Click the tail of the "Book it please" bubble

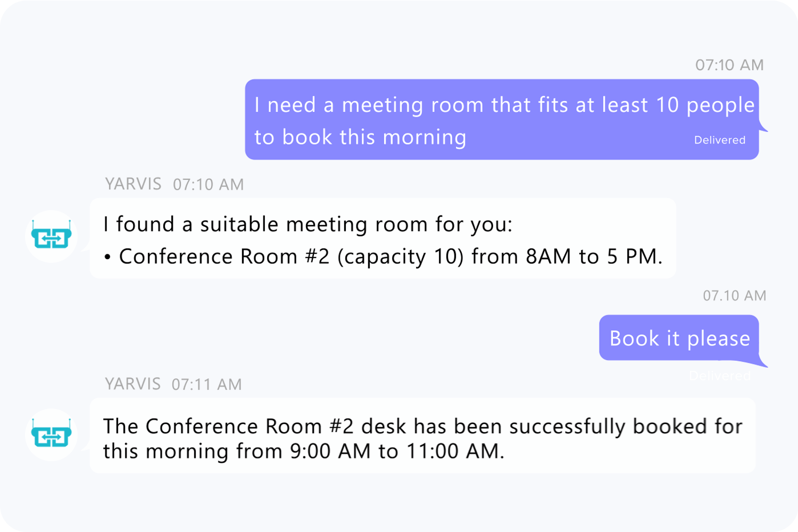coord(763,362)
